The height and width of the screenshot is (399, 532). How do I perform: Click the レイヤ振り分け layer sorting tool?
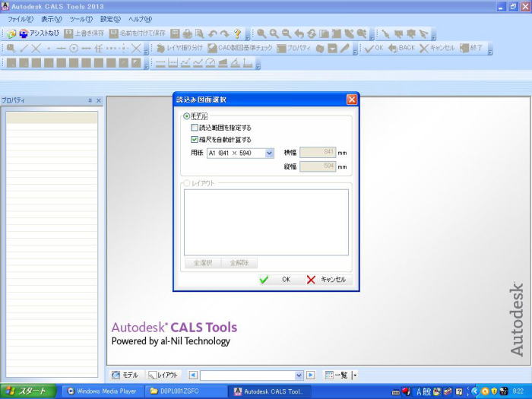click(180, 48)
